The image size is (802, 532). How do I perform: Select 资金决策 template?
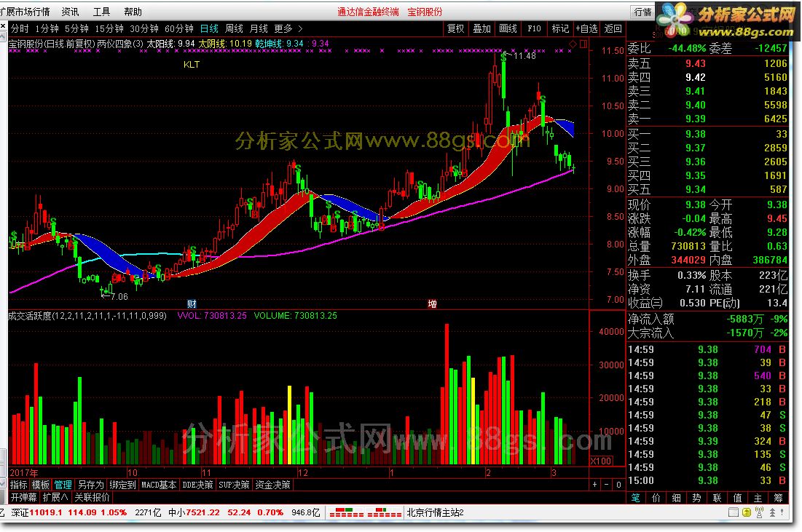(272, 485)
